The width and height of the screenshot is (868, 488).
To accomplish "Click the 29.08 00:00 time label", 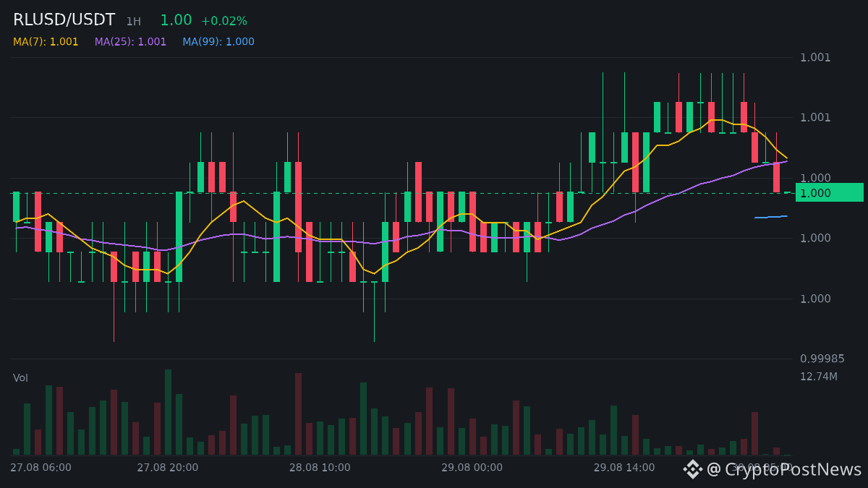I will pyautogui.click(x=472, y=467).
